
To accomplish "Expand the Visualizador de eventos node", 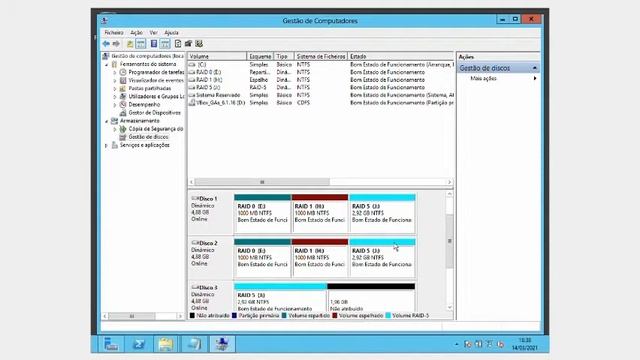I will [x=115, y=80].
